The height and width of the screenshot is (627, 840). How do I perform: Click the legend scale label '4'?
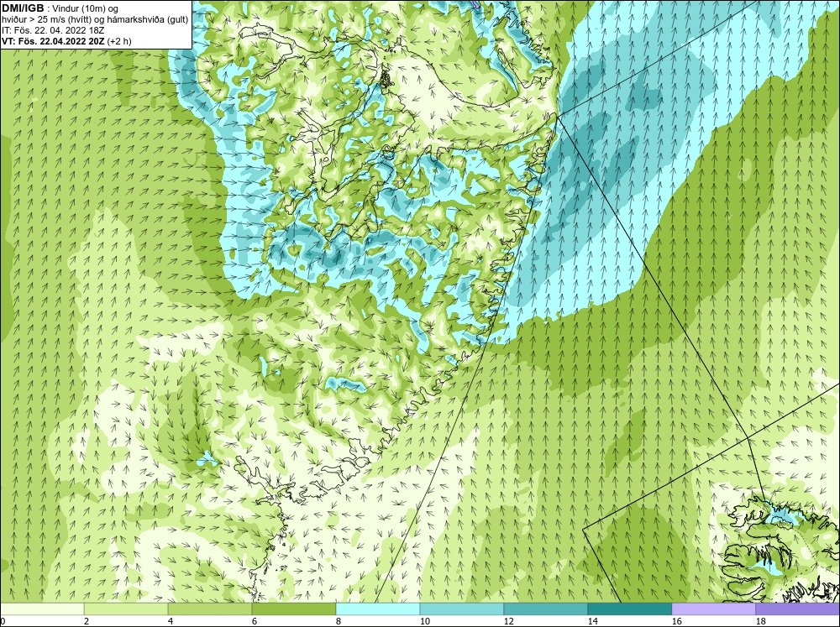click(x=171, y=621)
